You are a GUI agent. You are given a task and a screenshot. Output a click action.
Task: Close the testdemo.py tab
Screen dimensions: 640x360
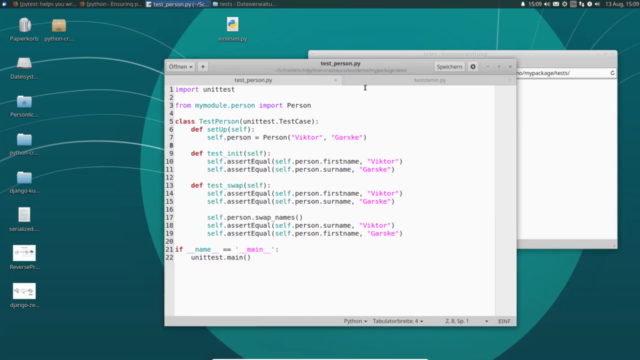click(510, 80)
